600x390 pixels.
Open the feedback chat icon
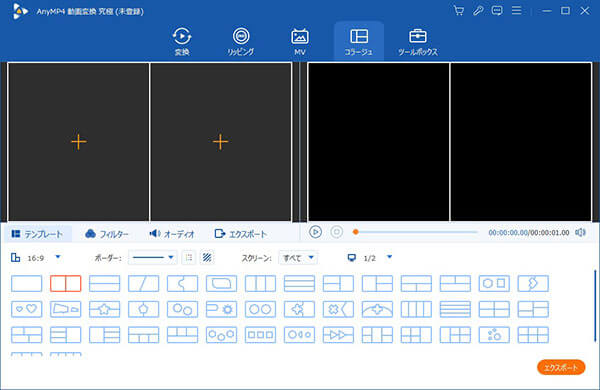pos(497,11)
